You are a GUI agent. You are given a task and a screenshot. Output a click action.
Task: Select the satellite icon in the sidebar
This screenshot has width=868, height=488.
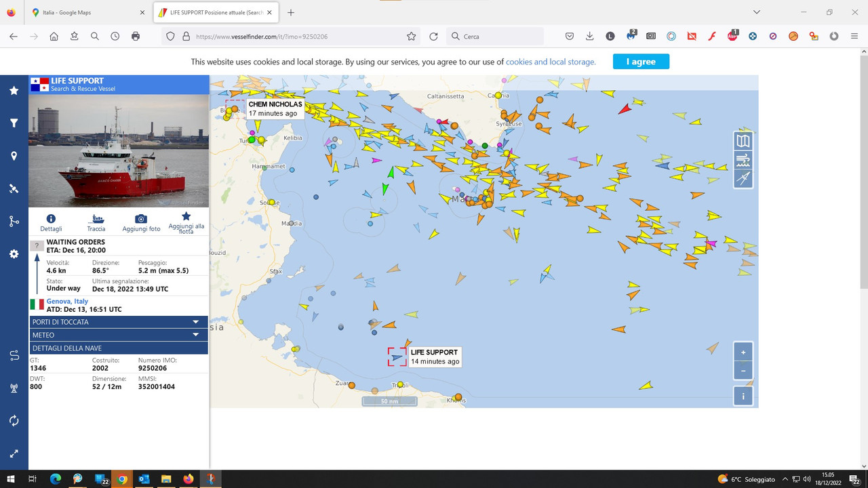[x=14, y=188]
